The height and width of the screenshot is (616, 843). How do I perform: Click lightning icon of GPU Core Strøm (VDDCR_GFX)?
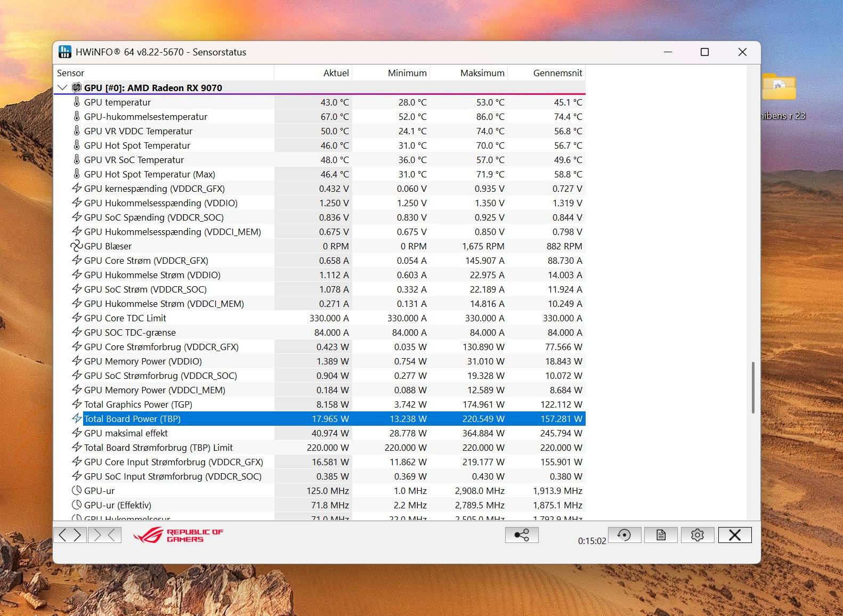77,260
